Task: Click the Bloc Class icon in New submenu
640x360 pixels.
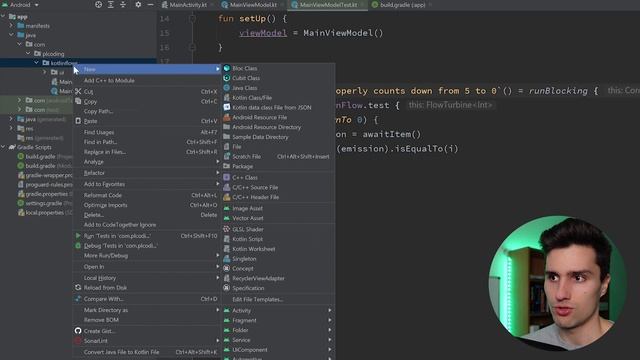Action: 227,68
